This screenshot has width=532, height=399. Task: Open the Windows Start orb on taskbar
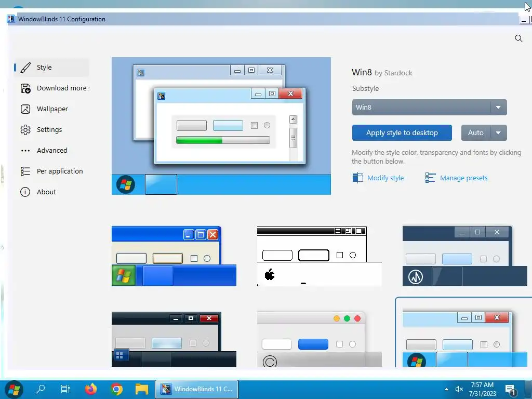[14, 389]
